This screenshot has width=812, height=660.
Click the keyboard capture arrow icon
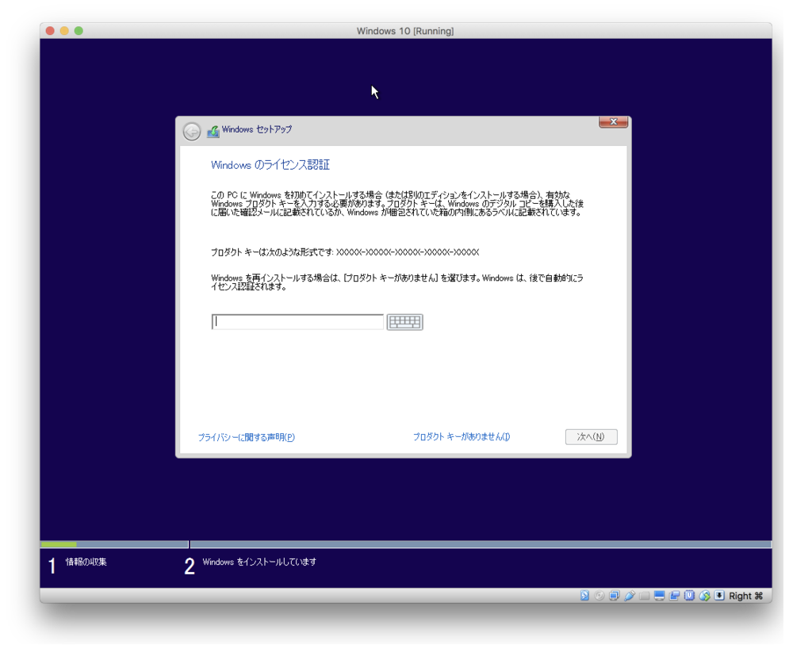point(719,595)
